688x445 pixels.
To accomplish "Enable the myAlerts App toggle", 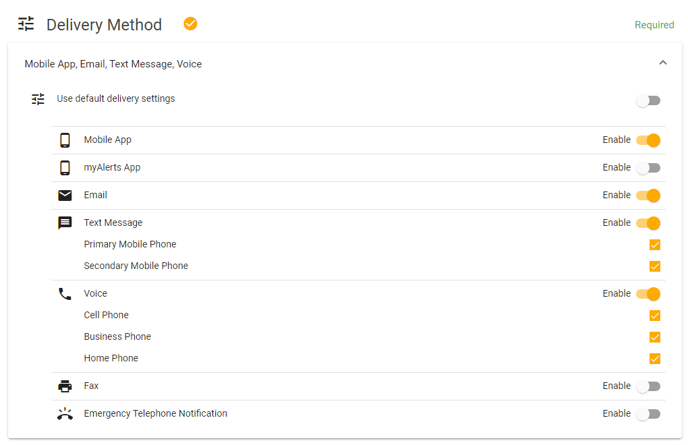I will click(648, 168).
